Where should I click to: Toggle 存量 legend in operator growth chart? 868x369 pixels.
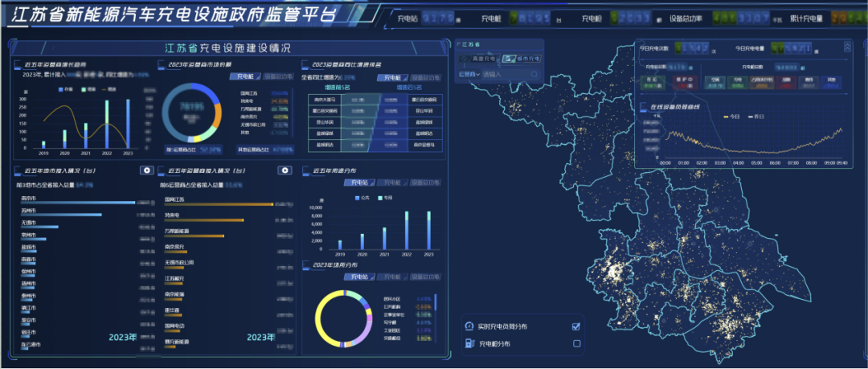click(x=67, y=88)
